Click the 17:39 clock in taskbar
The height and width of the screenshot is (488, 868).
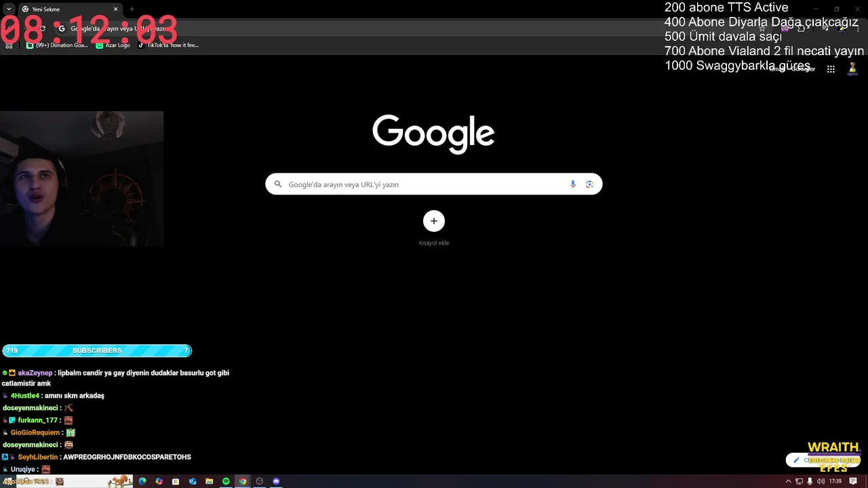coord(835,481)
